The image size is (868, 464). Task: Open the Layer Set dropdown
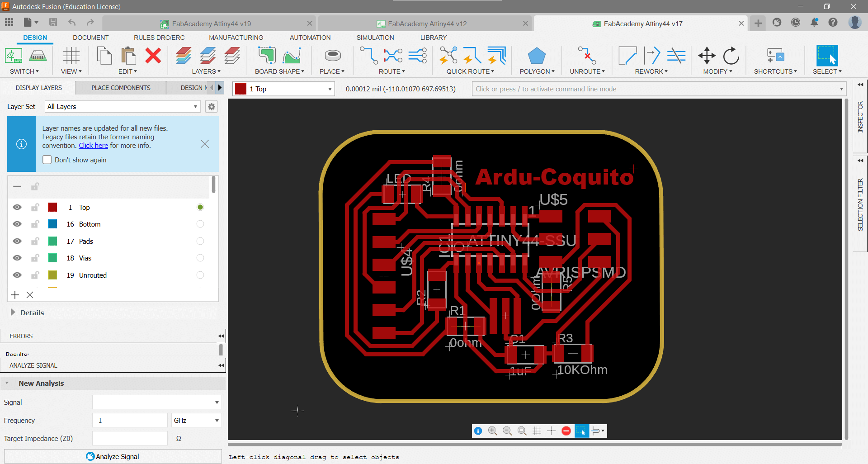pyautogui.click(x=123, y=107)
